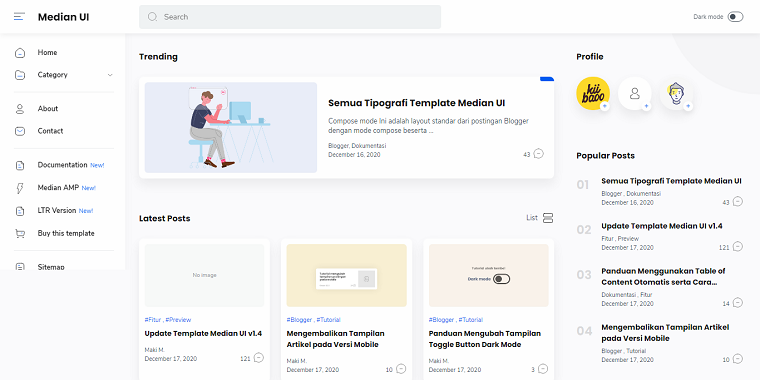Enable the Dark mode switch
760x380 pixels.
735,17
